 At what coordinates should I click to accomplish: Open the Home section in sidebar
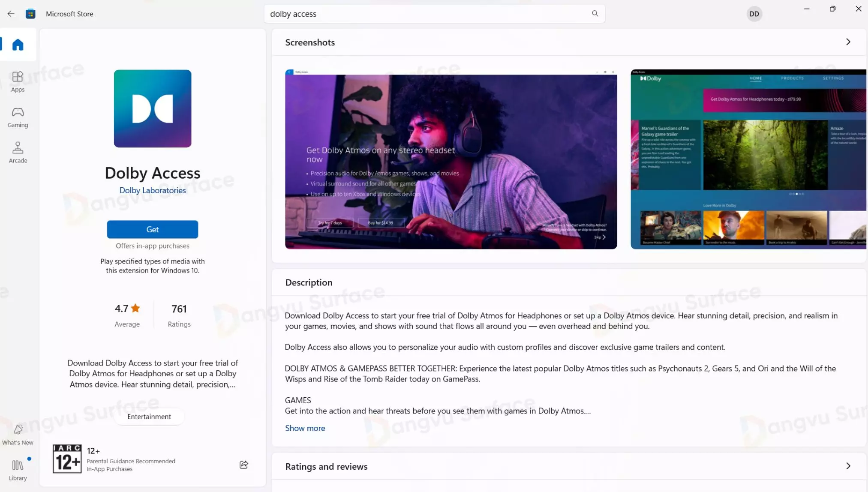[x=18, y=45]
